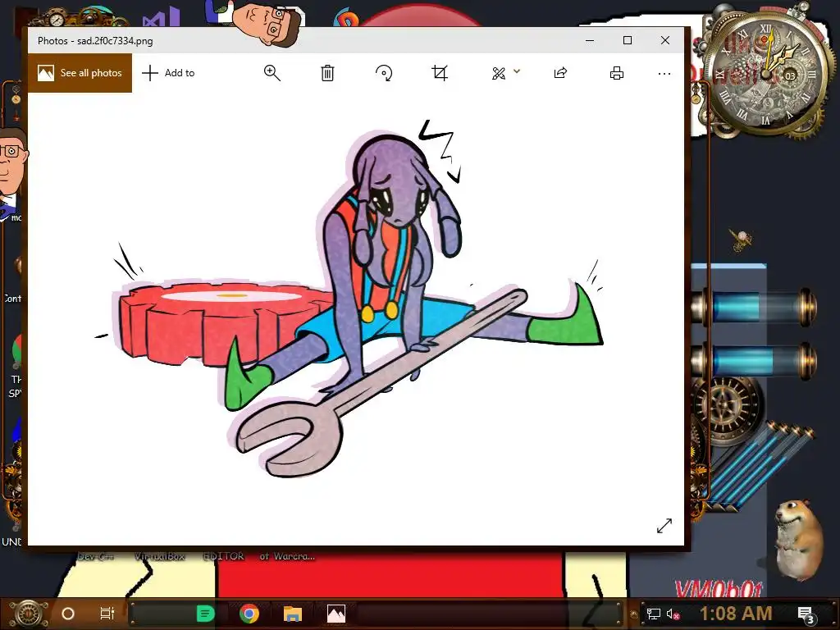The height and width of the screenshot is (630, 840).
Task: Maximize the Photos window
Action: tap(628, 40)
